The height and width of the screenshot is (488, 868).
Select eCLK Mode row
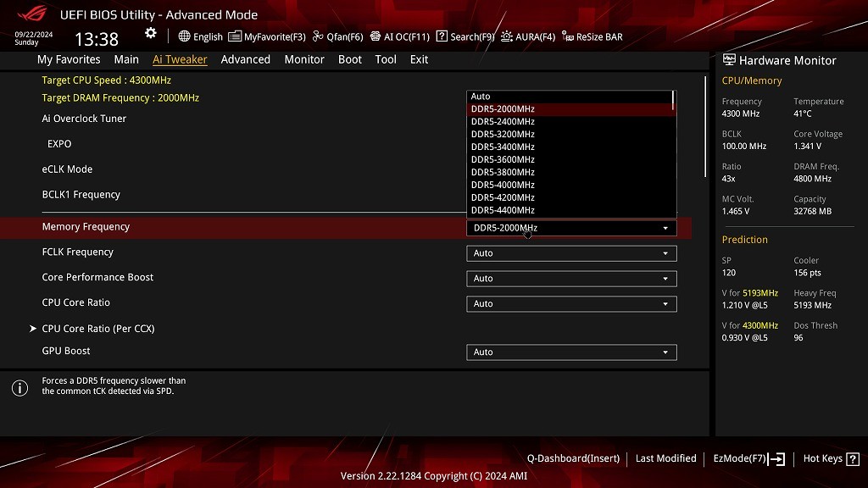[x=67, y=169]
